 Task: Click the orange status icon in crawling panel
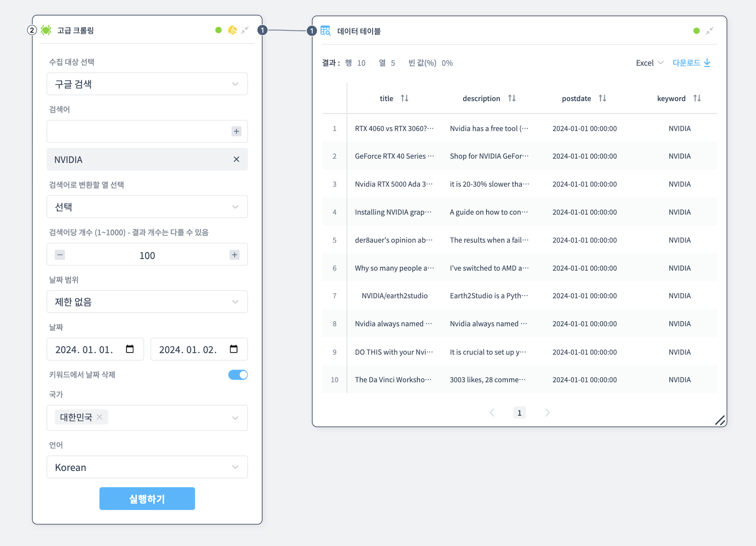[x=232, y=30]
